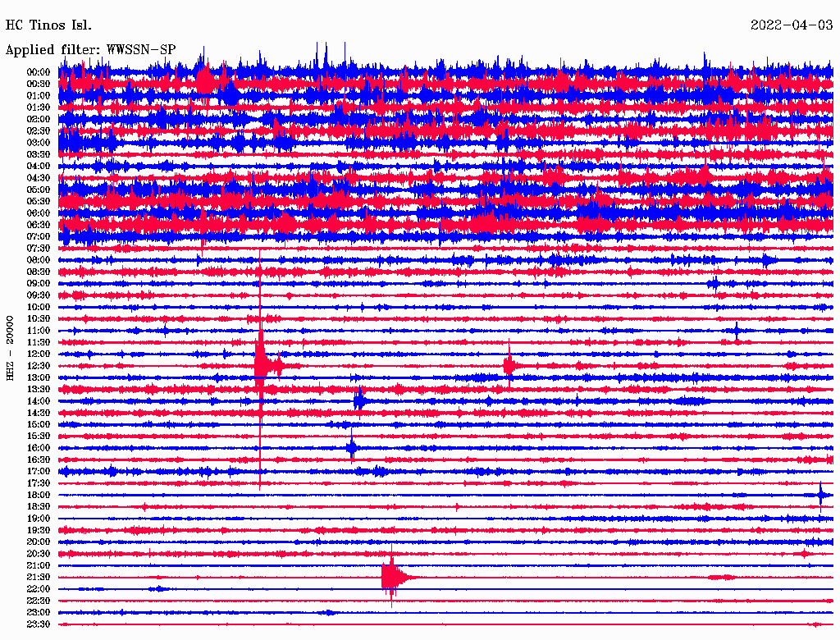The height and width of the screenshot is (640, 840).
Task: Select the 19:00 time label
Action: 39,519
